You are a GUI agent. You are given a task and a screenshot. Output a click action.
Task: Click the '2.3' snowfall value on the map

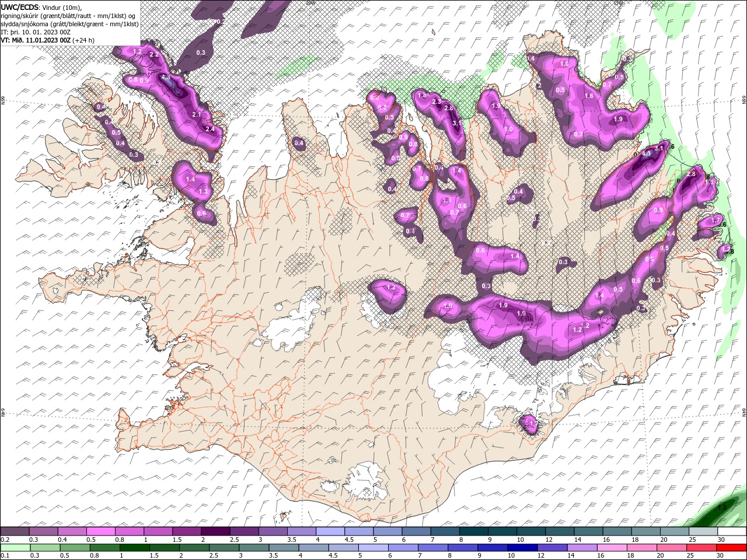coord(436,102)
